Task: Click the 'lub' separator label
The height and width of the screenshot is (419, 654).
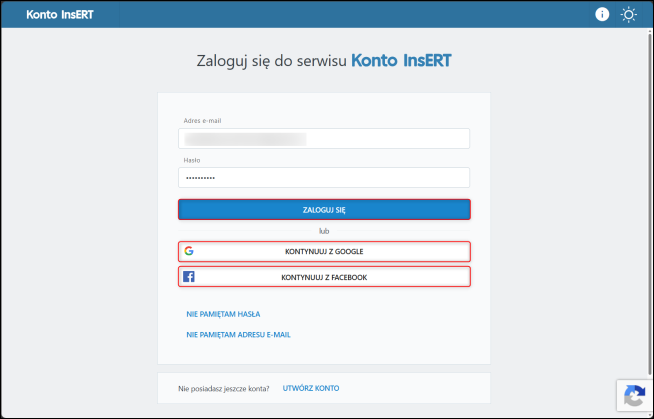Action: 324,231
